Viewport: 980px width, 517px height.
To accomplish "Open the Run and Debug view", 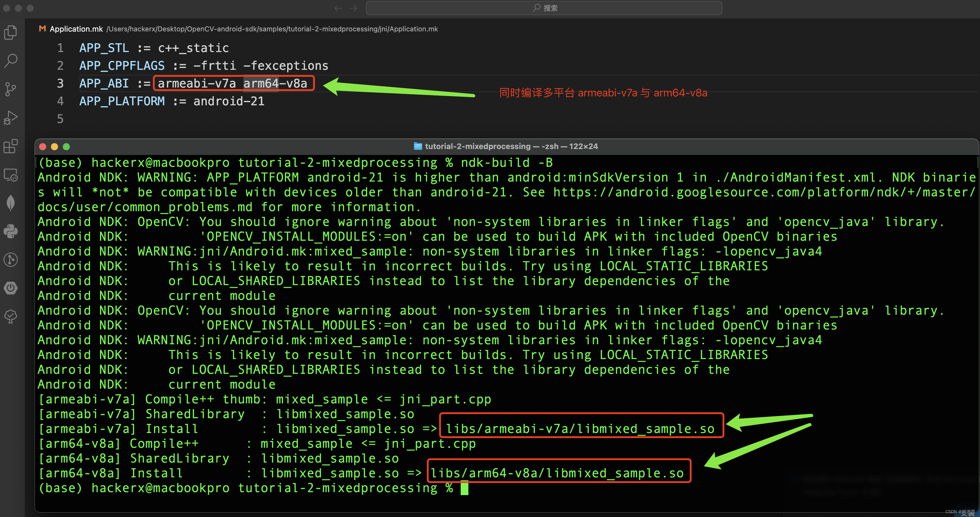I will 11,118.
